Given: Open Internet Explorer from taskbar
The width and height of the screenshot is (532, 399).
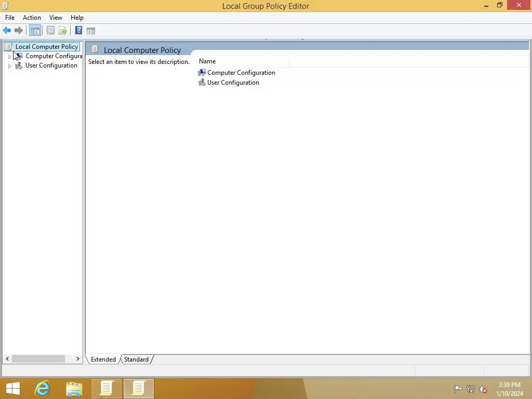Looking at the screenshot, I should (x=42, y=389).
